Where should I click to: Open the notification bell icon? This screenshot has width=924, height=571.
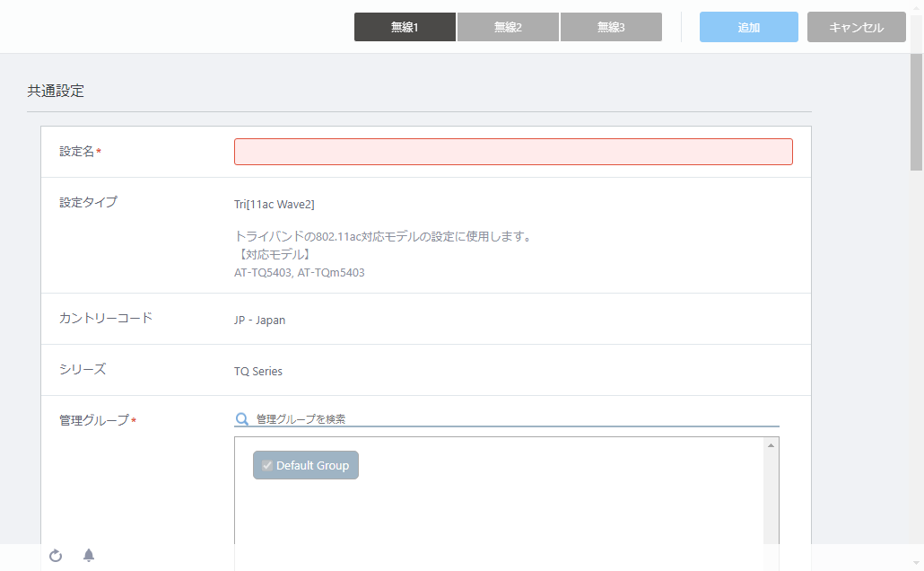89,555
